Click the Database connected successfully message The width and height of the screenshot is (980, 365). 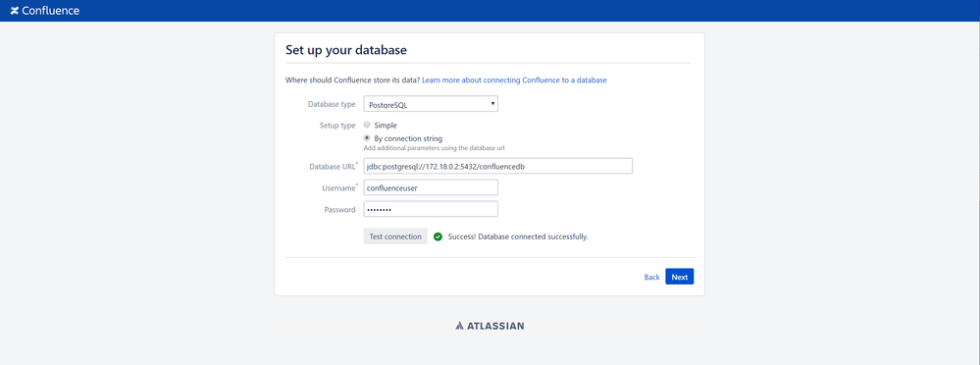pyautogui.click(x=518, y=236)
